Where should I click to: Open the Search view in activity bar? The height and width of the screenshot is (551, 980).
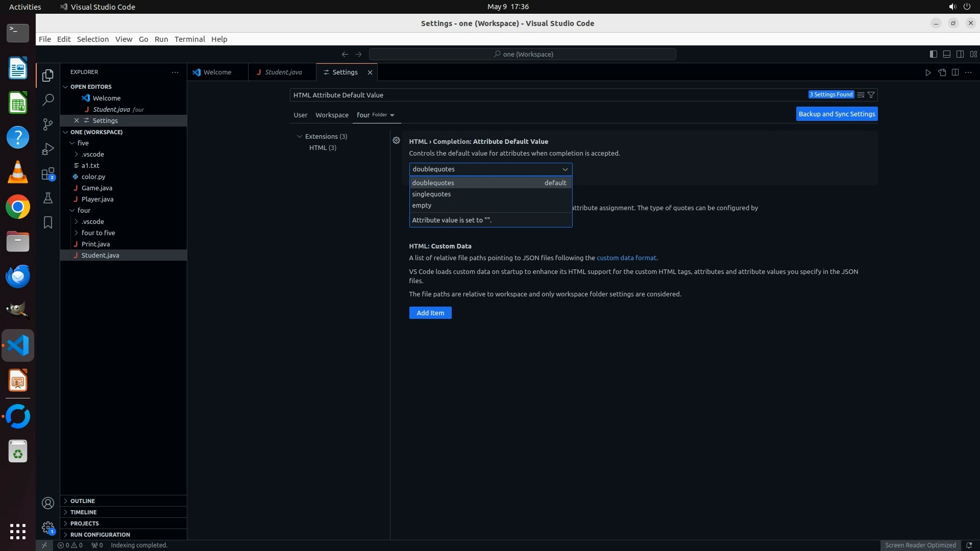(48, 99)
